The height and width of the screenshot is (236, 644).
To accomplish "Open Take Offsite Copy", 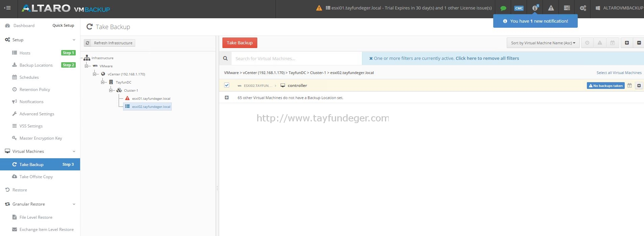I will [36, 176].
